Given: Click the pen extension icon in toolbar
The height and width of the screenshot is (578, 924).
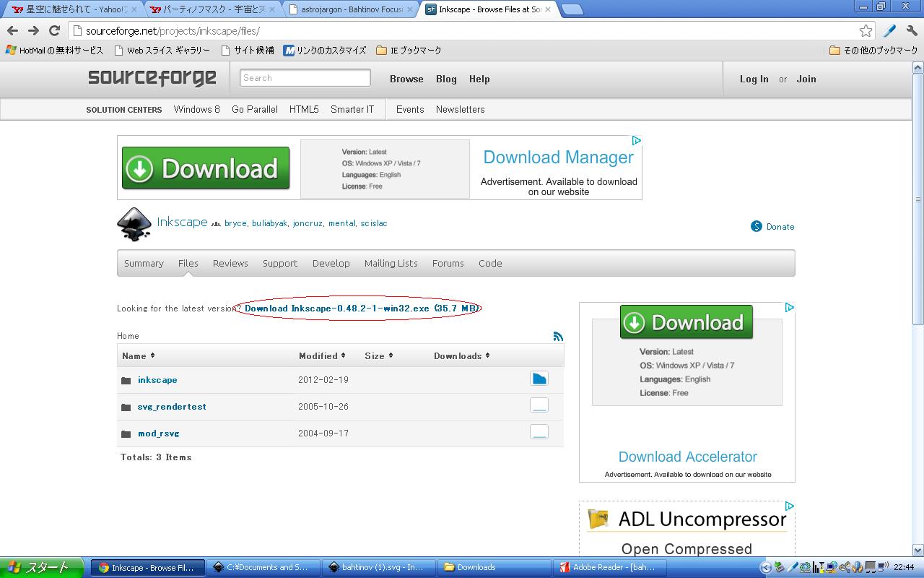Looking at the screenshot, I should 889,30.
